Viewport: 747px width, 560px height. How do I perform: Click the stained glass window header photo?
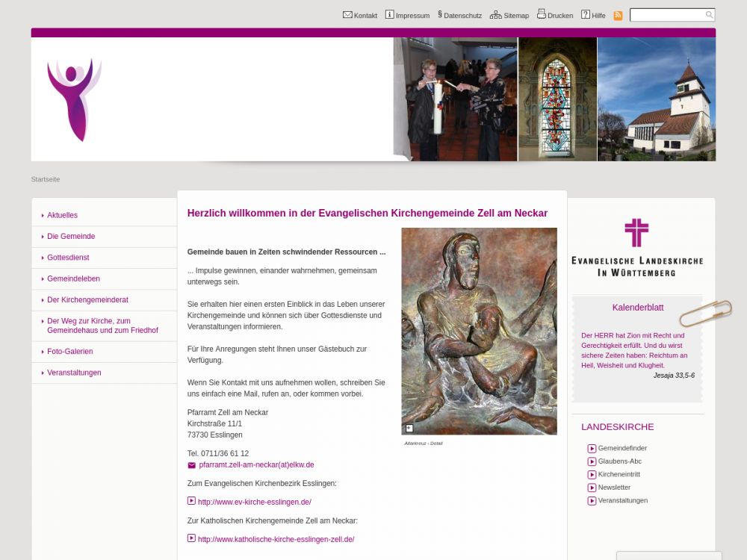click(x=557, y=99)
